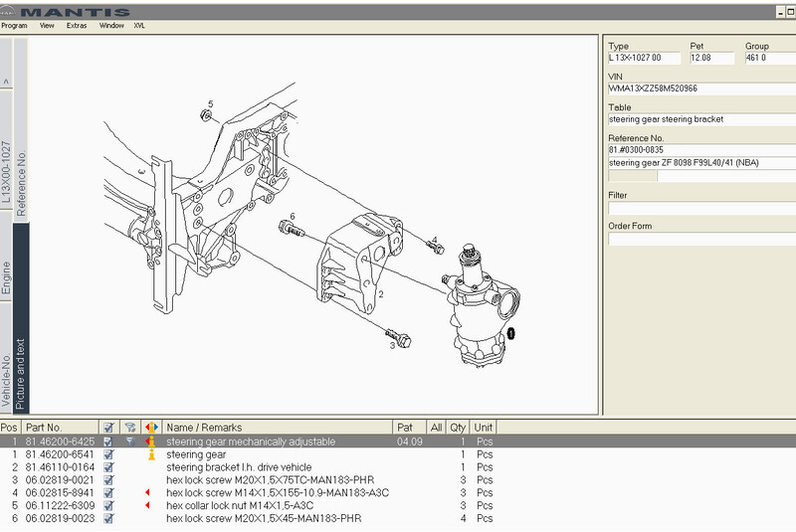
Task: Click the filter funnel icon in column header
Action: [x=129, y=428]
